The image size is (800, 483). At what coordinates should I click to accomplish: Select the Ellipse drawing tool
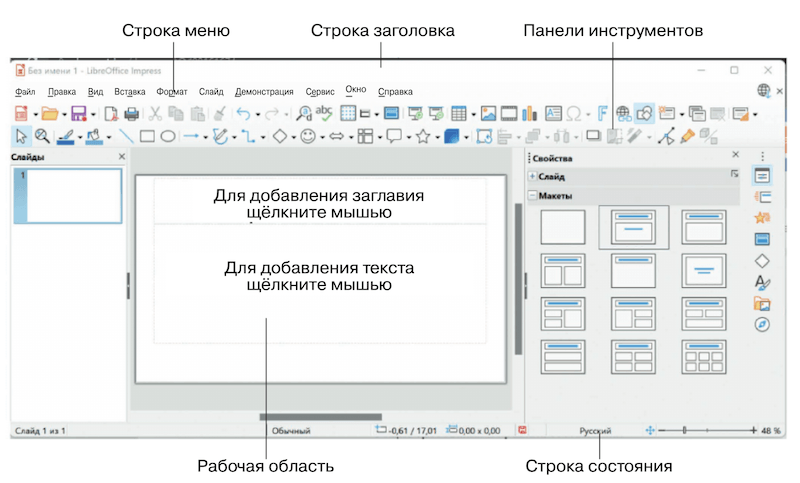(168, 137)
